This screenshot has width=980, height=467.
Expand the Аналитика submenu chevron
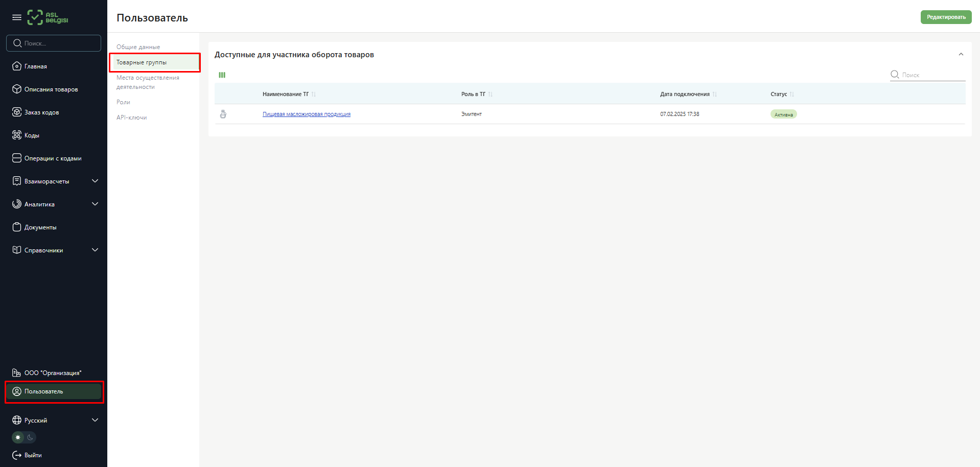point(95,204)
